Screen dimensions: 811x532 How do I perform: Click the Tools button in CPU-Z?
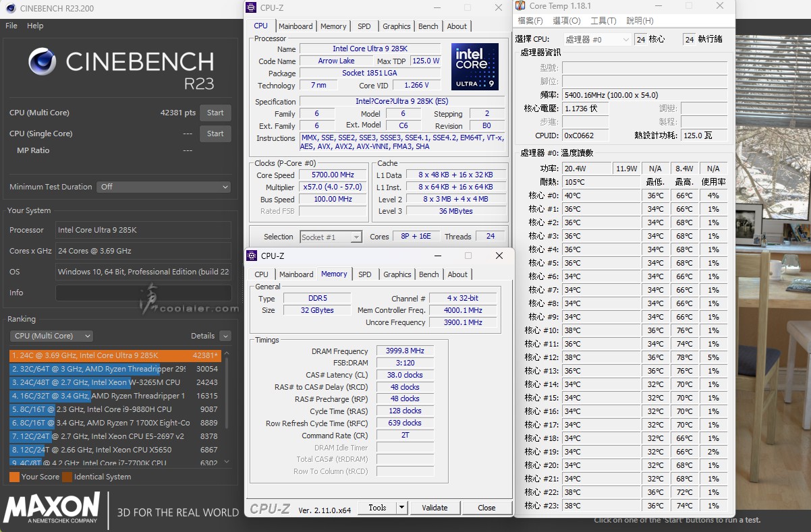pos(377,508)
